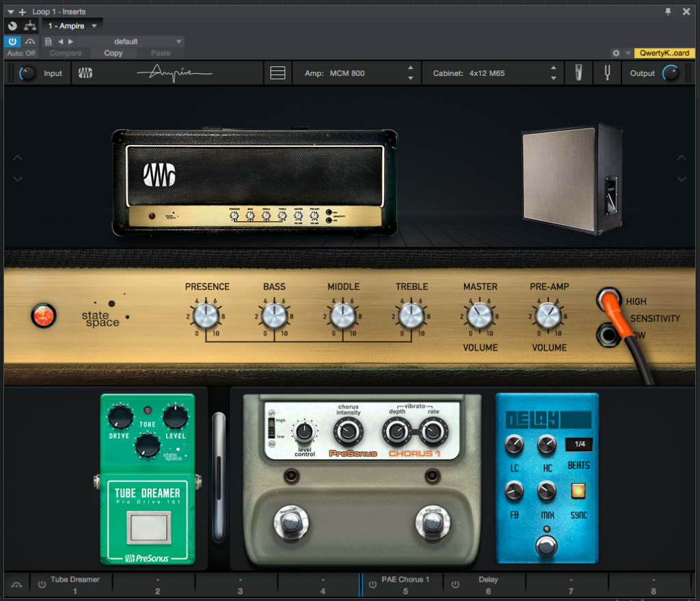Screen dimensions: 700x601
Task: Click the plus icon next to Loop 1 - Inserts
Action: 23,12
